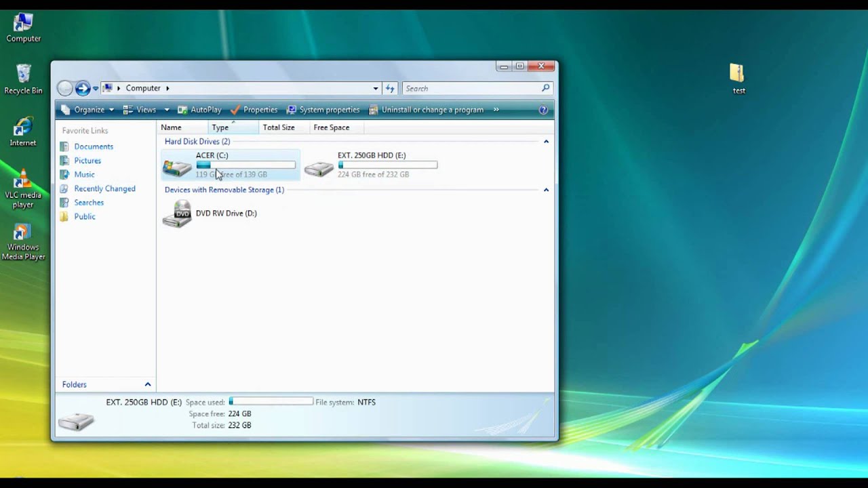868x488 pixels.
Task: Click the Public folder icon in sidebar
Action: tap(64, 217)
